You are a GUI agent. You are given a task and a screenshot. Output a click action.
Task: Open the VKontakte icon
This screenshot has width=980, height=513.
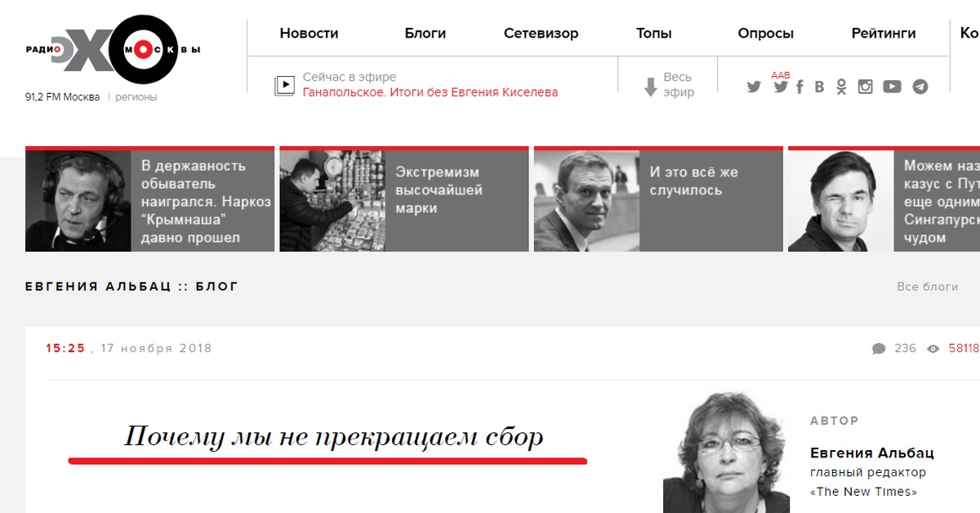tap(819, 87)
